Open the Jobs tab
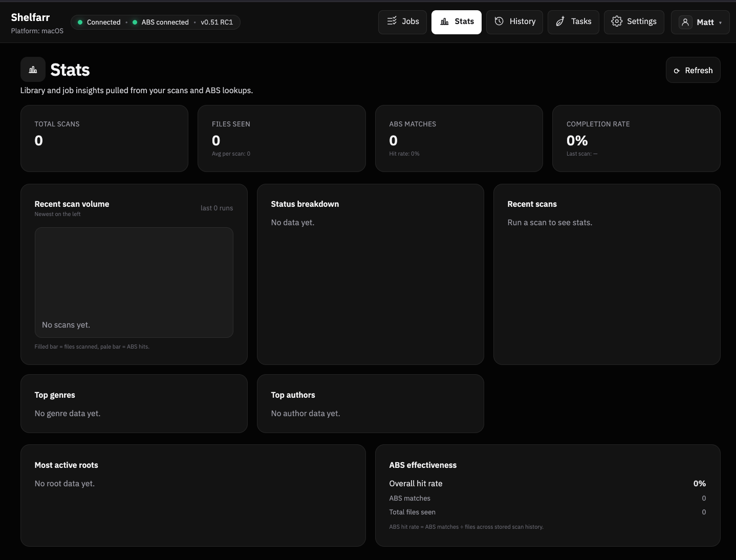Viewport: 736px width, 560px height. [x=402, y=21]
